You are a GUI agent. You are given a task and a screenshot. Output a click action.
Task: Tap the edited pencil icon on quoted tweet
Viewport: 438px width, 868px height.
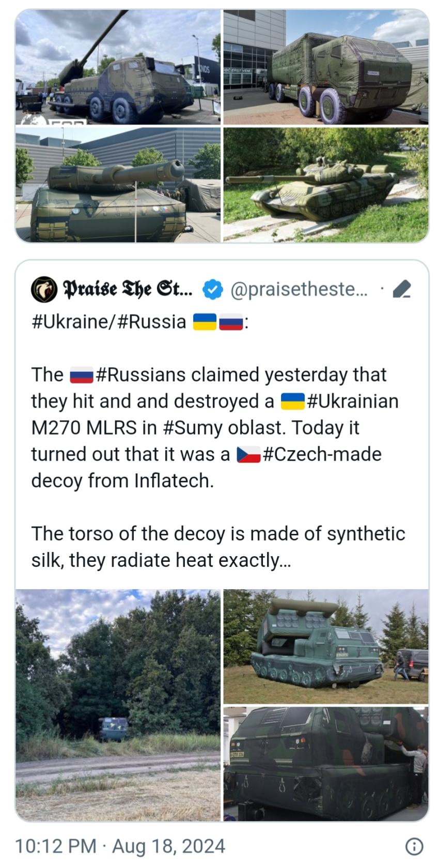(401, 291)
